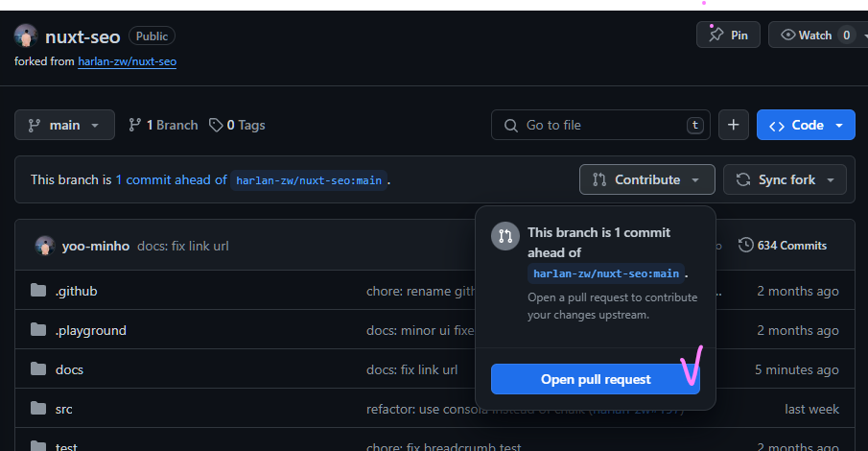Click the plus add file button
Viewport: 868px width, 451px height.
(734, 125)
